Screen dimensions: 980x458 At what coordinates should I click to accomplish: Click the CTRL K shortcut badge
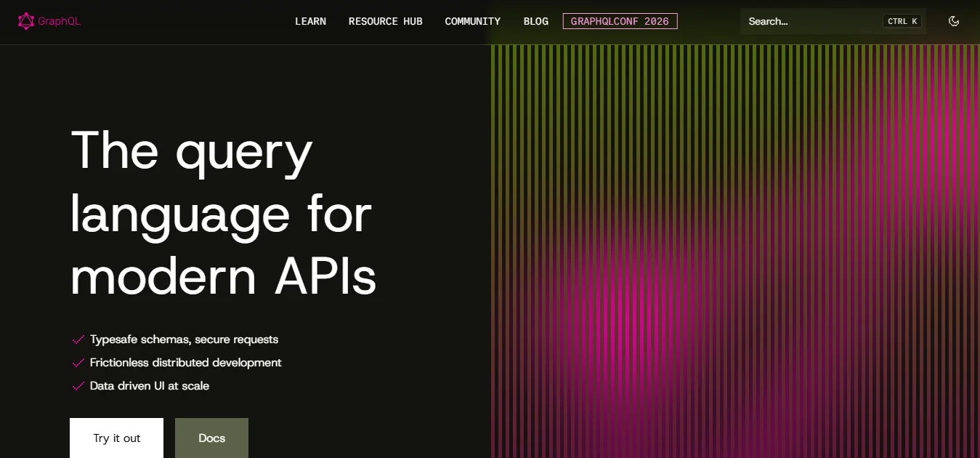coord(901,21)
